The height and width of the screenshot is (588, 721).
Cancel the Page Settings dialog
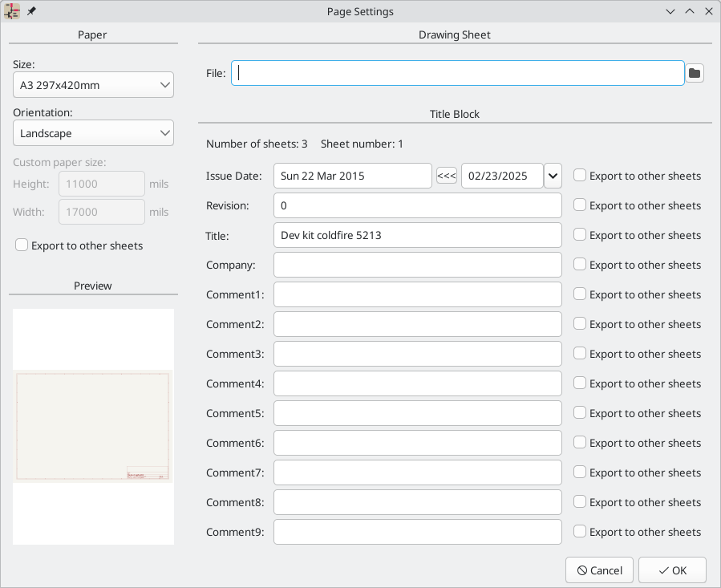click(x=599, y=570)
